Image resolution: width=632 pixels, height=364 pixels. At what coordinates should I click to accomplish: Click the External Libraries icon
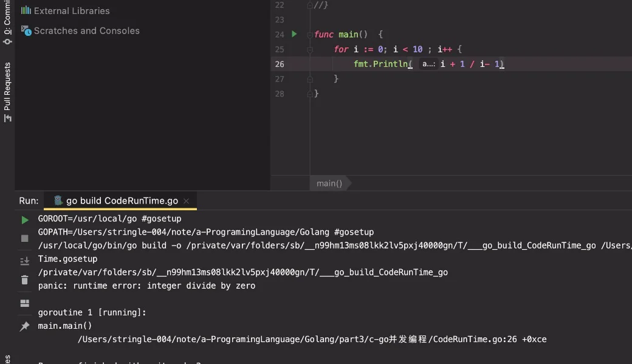tap(26, 10)
